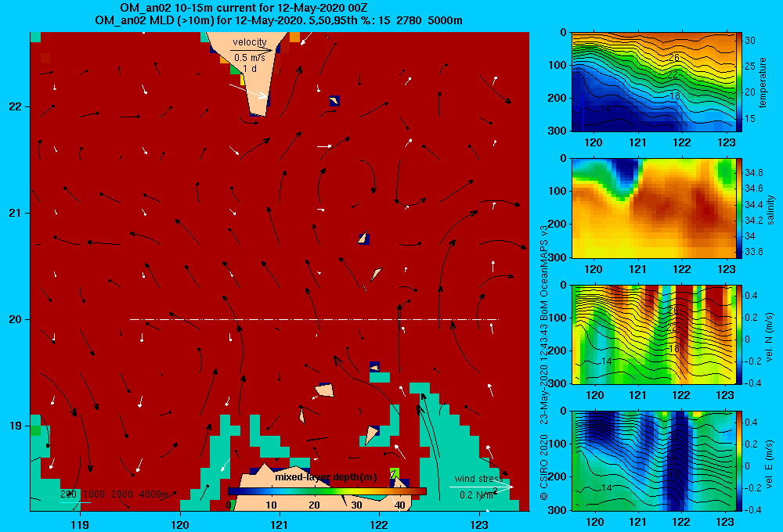This screenshot has width=783, height=532.
Task: Click the title 'OM_an02 10-15m current for 12-May-2020 00Z'
Action: [244, 8]
